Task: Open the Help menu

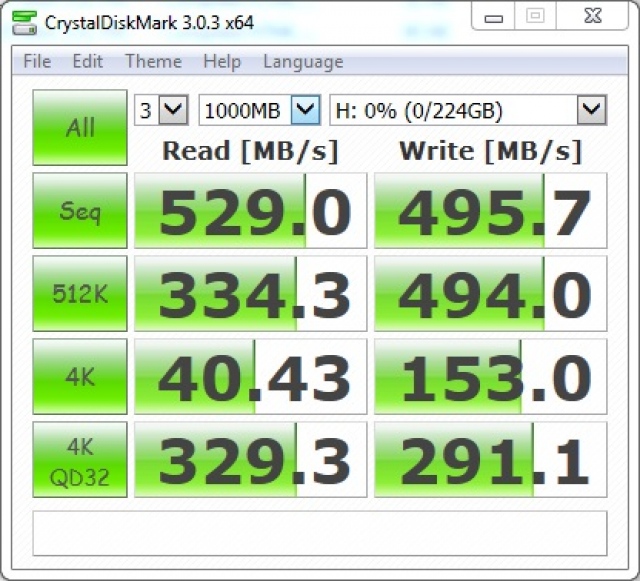Action: (x=222, y=62)
